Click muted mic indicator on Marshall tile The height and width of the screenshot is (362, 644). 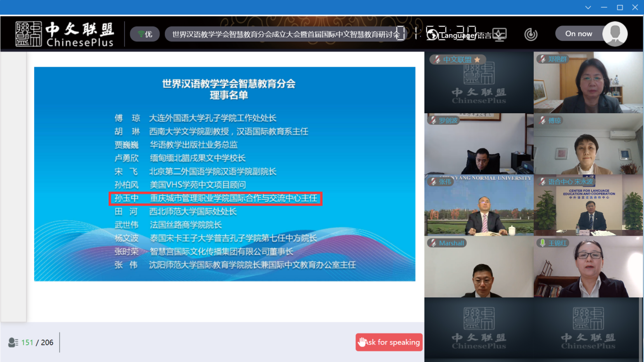[433, 243]
